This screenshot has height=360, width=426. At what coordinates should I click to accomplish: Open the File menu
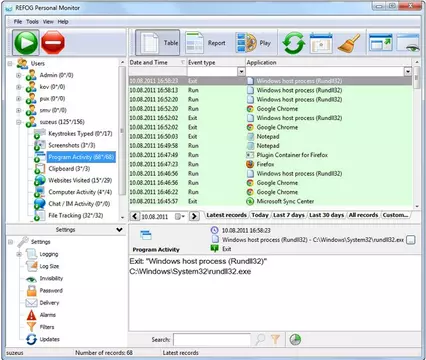point(18,22)
